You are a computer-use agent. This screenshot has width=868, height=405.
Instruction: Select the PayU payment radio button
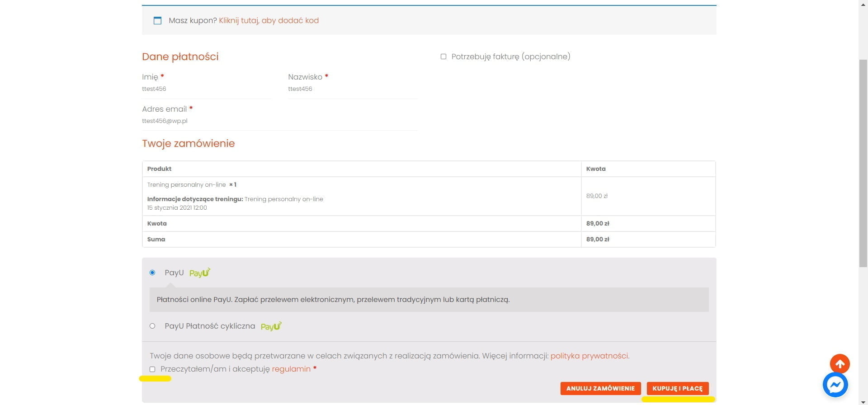pyautogui.click(x=152, y=273)
